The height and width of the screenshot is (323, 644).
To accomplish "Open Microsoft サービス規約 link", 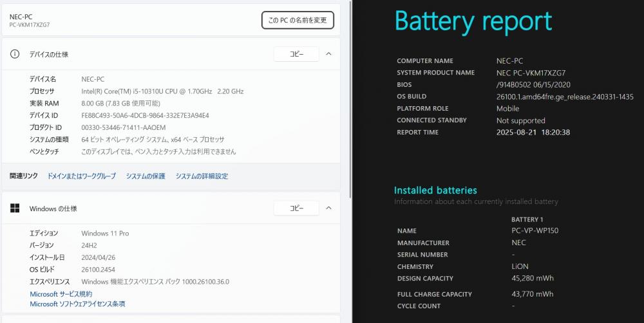I will [x=61, y=294].
